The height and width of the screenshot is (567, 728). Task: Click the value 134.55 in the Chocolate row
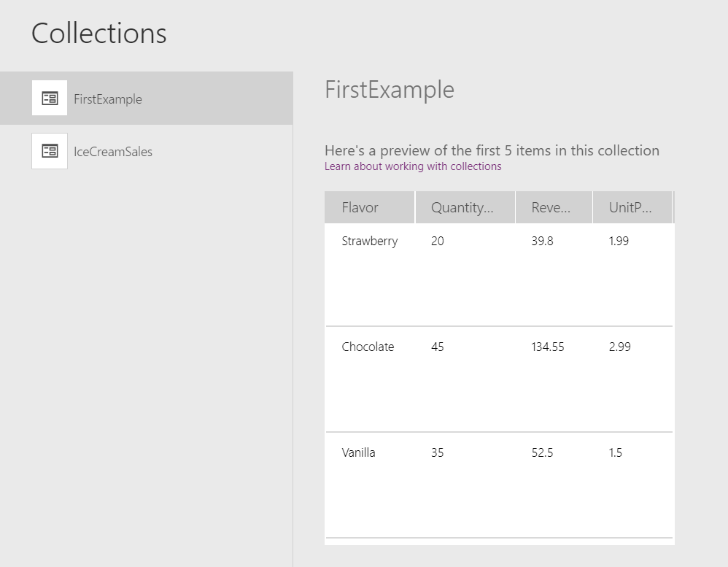pos(548,347)
